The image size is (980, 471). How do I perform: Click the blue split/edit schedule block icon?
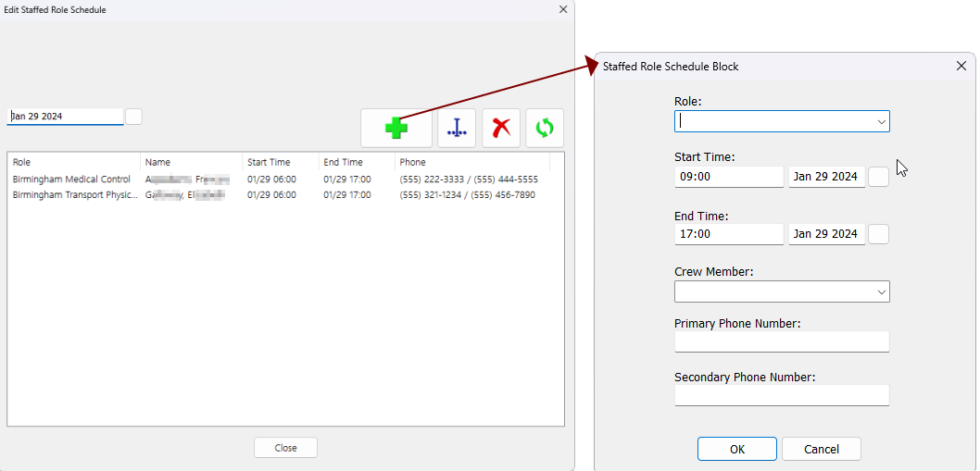click(x=457, y=128)
